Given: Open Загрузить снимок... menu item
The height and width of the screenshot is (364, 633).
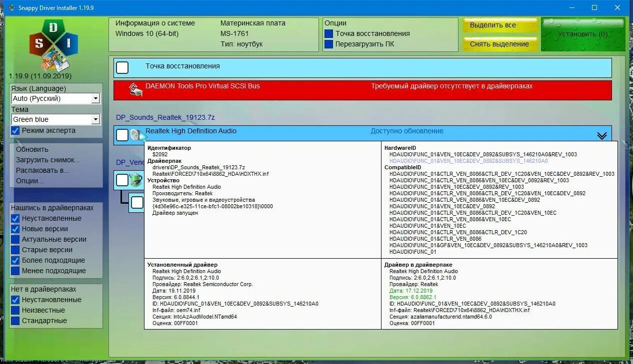Looking at the screenshot, I should [x=48, y=160].
